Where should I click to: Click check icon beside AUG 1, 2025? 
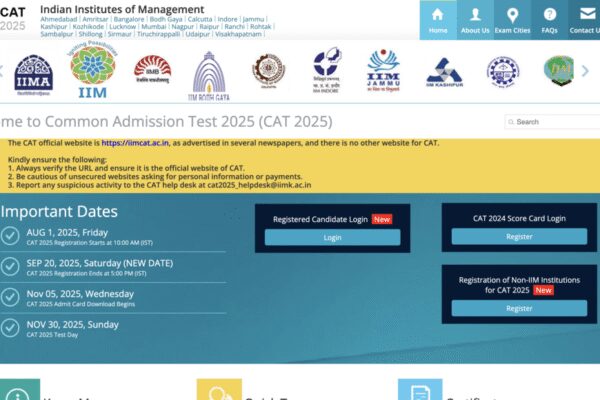tap(10, 236)
